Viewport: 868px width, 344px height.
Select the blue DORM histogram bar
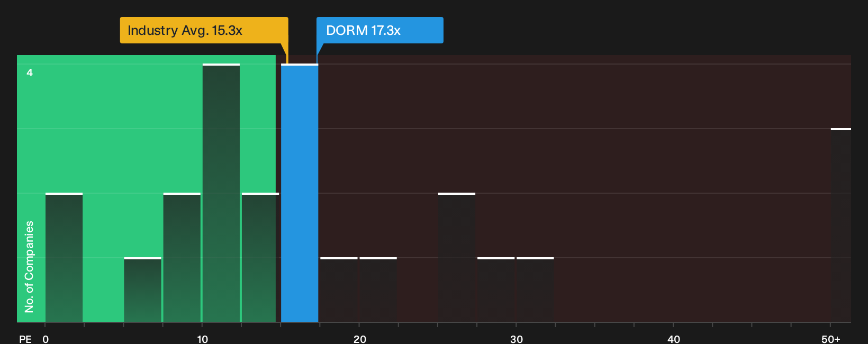coord(300,193)
